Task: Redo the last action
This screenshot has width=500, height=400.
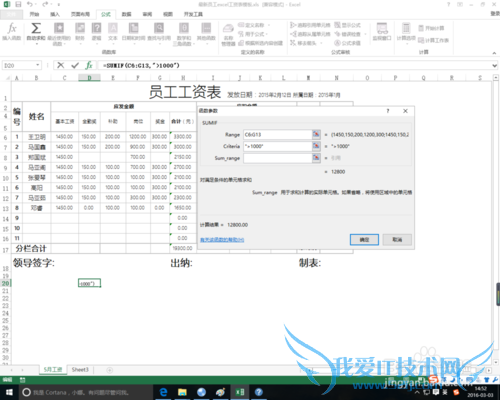Action: tap(45, 5)
